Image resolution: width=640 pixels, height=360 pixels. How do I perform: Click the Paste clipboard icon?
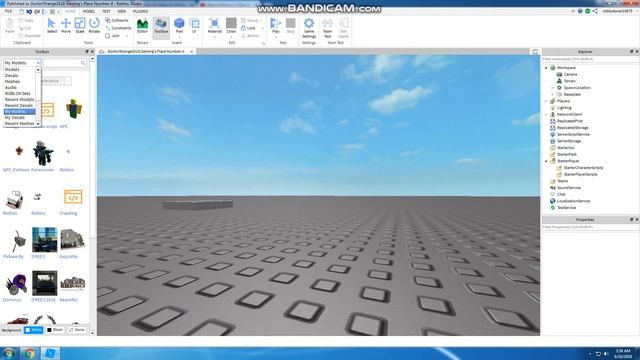9,26
